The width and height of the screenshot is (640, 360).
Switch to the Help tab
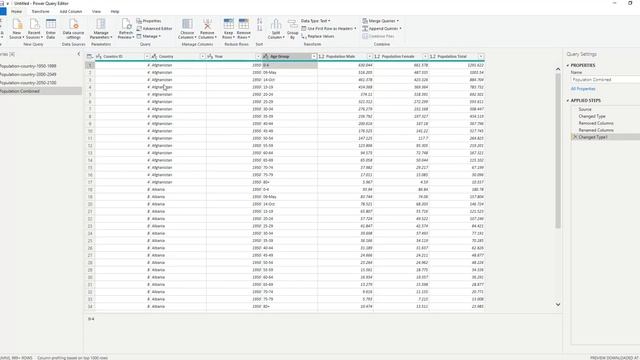(115, 11)
